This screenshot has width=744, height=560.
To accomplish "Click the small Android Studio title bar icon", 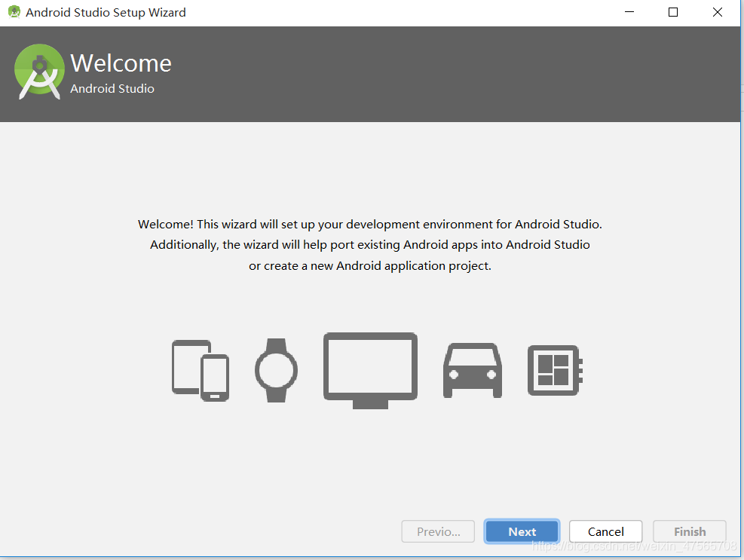I will click(x=14, y=12).
